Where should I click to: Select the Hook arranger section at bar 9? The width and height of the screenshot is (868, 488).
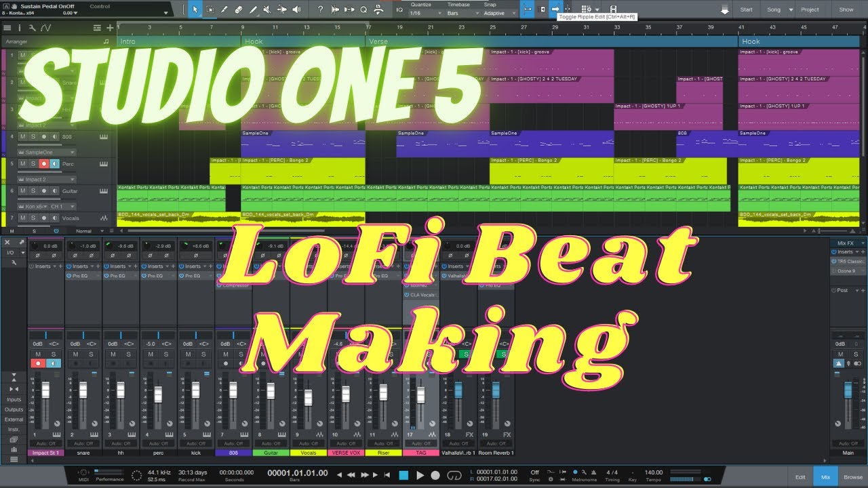pos(304,41)
